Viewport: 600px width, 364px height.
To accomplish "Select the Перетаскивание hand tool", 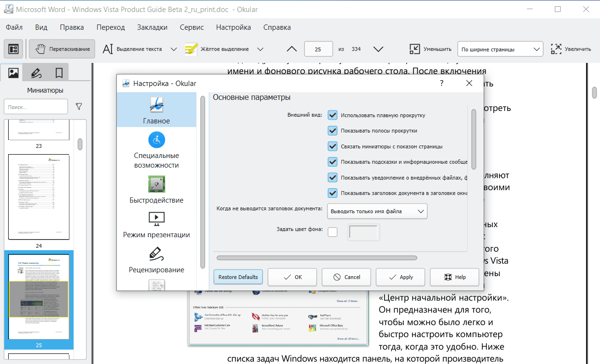I will [63, 49].
